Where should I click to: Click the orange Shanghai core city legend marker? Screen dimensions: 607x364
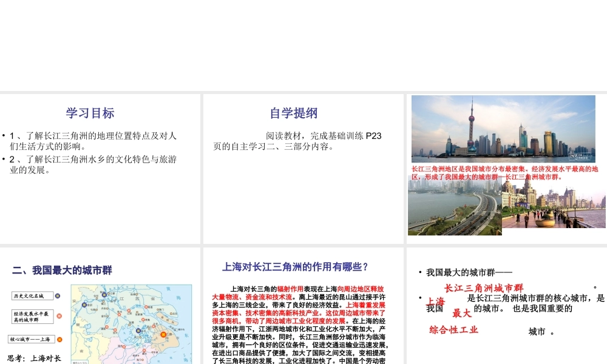click(58, 339)
